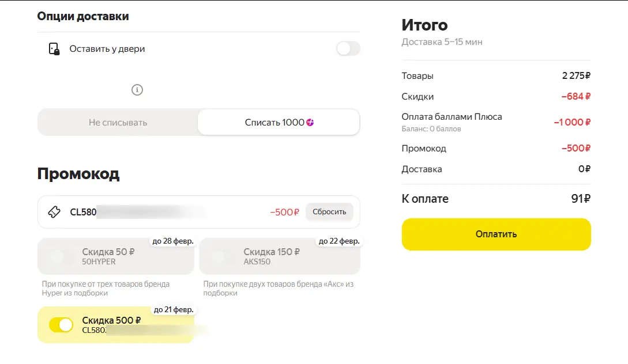Click 'Сбросить' to reset promo code

click(x=329, y=212)
